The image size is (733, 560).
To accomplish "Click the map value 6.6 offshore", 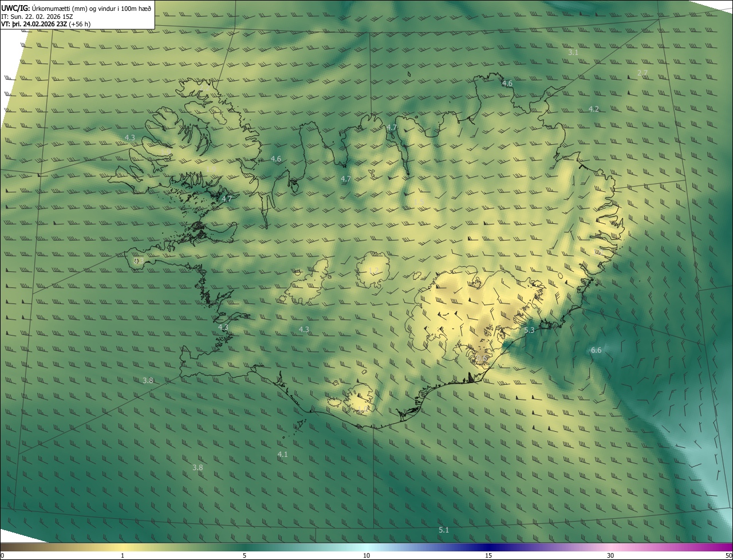I will tap(596, 350).
